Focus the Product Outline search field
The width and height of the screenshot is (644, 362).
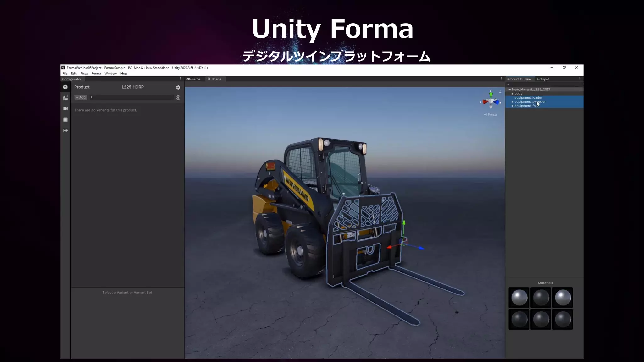point(544,85)
